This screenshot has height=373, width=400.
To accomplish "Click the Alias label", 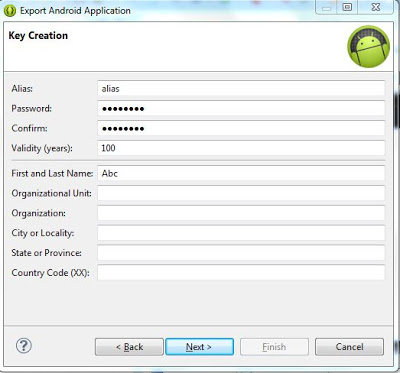I will pos(22,89).
